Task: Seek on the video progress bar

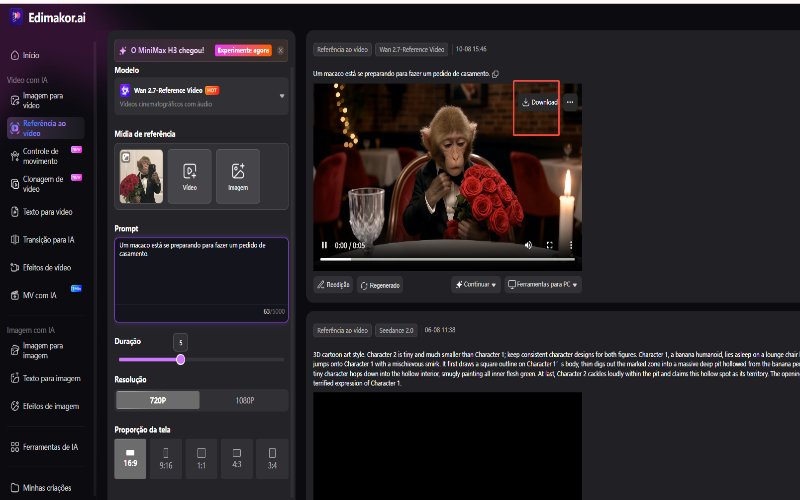Action: coord(447,259)
